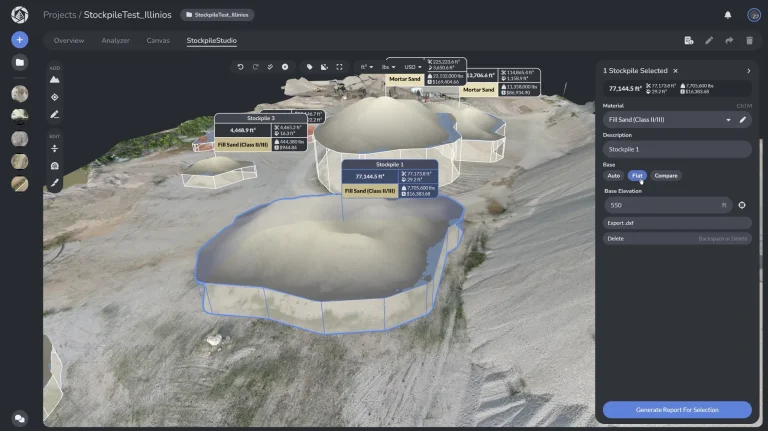The height and width of the screenshot is (431, 768).
Task: Open the fourth project thumbnail in sidebar
Action: pos(20,161)
